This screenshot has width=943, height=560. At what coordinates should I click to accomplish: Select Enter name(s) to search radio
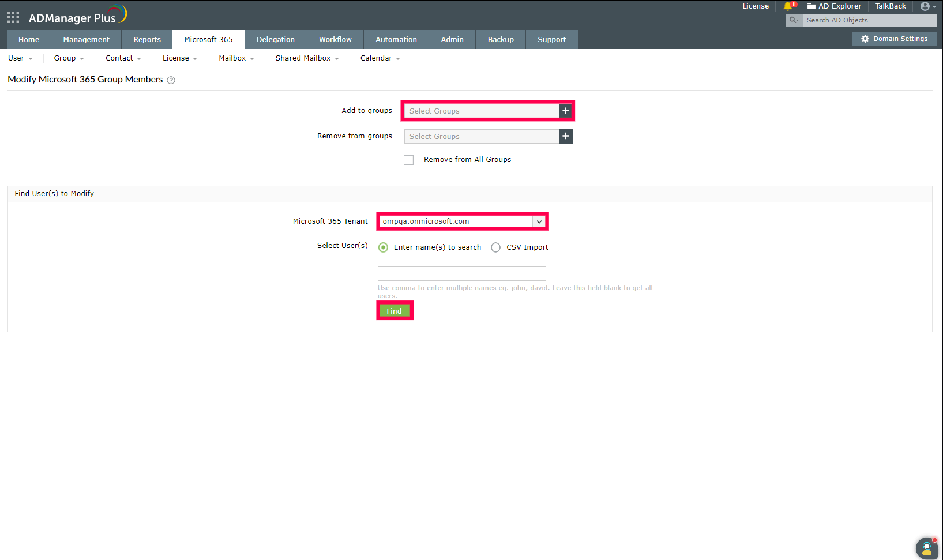coord(383,247)
